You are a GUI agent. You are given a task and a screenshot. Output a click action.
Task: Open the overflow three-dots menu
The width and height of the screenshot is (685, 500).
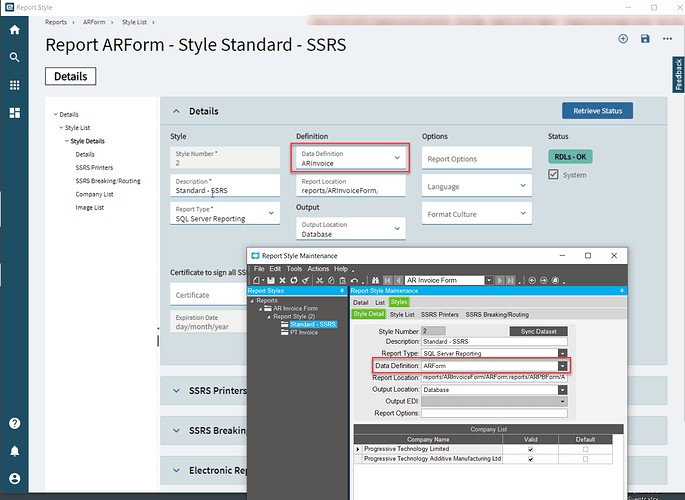[667, 38]
